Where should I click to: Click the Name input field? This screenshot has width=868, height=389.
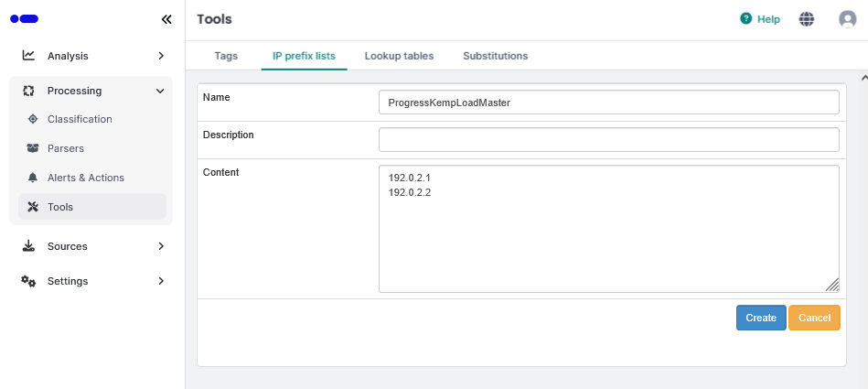click(x=609, y=102)
